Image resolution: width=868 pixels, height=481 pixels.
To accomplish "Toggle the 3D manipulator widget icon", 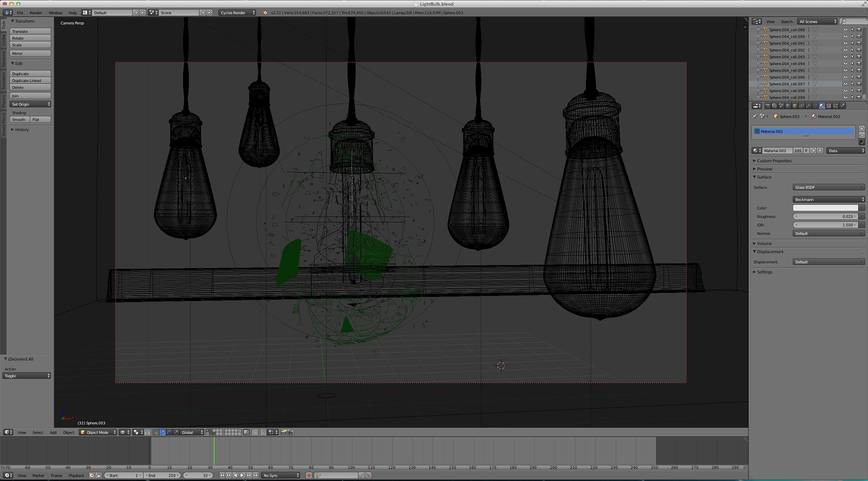I will pyautogui.click(x=156, y=432).
